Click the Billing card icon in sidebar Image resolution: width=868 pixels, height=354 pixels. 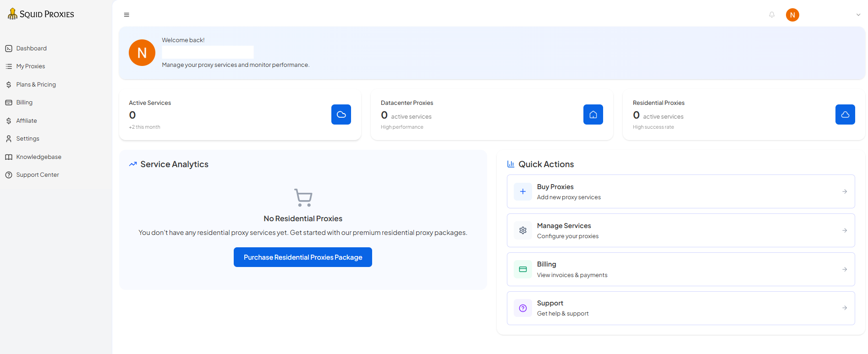[x=9, y=103]
